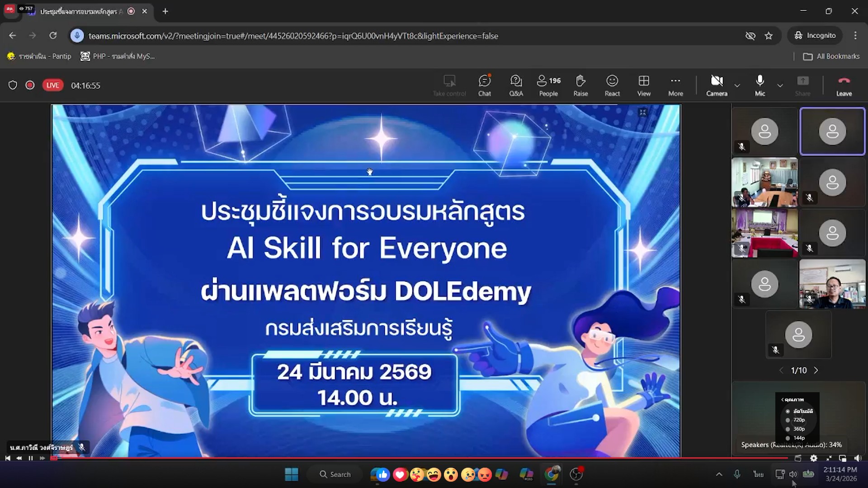Click the video settings gear icon
This screenshot has height=488, width=868.
[x=813, y=458]
